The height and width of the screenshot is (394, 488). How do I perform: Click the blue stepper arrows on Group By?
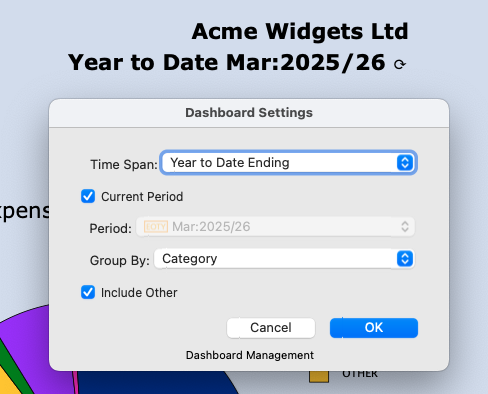point(405,259)
